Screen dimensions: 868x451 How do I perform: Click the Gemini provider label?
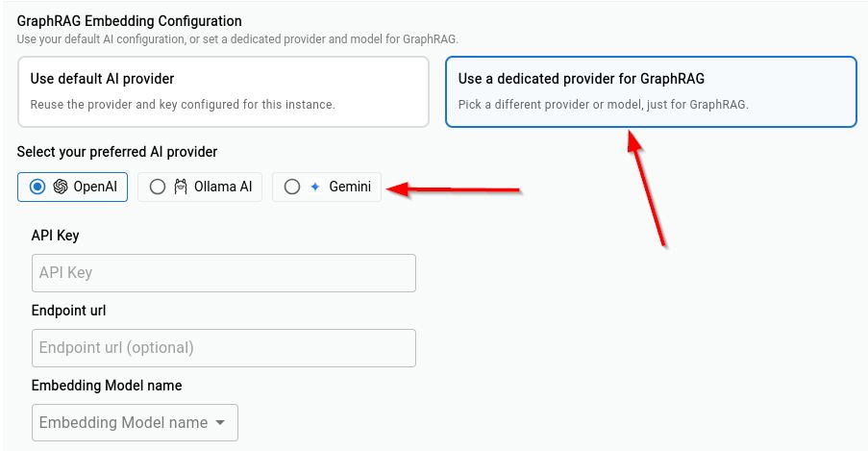(350, 187)
